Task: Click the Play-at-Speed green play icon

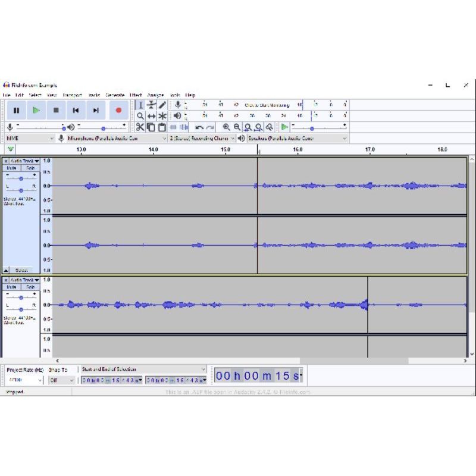Action: (284, 127)
